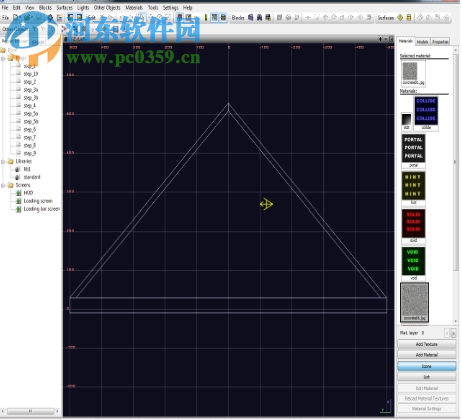Toggle second highlighted view mode toolbar button
Viewport: 462px width, 420px height.
(79, 17)
